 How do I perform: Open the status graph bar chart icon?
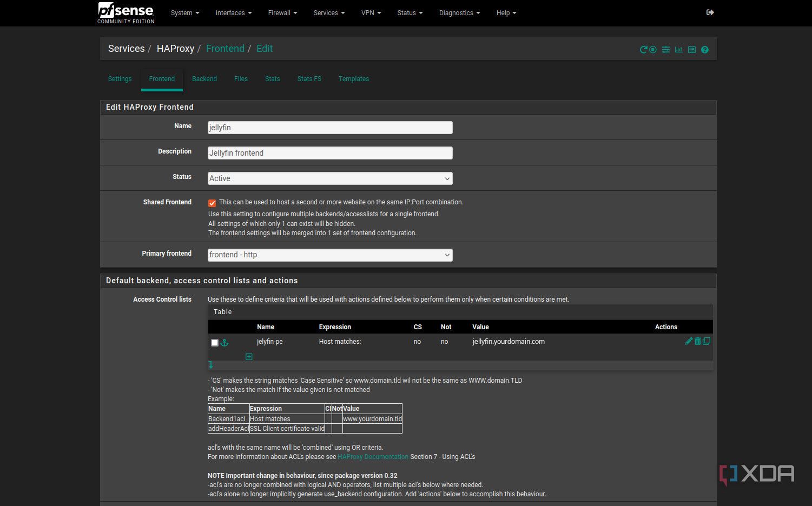678,50
